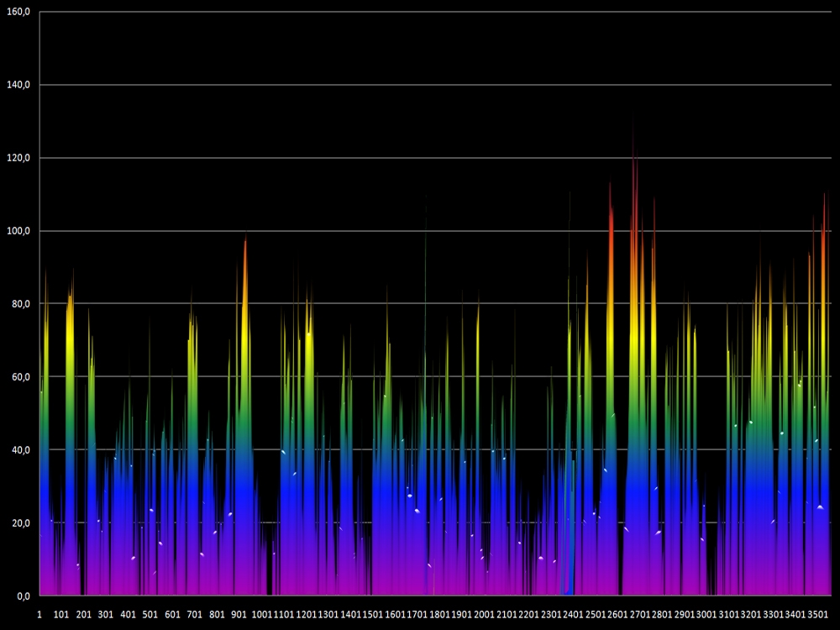Select the 20,0 y-axis label
The image size is (840, 630).
point(20,522)
